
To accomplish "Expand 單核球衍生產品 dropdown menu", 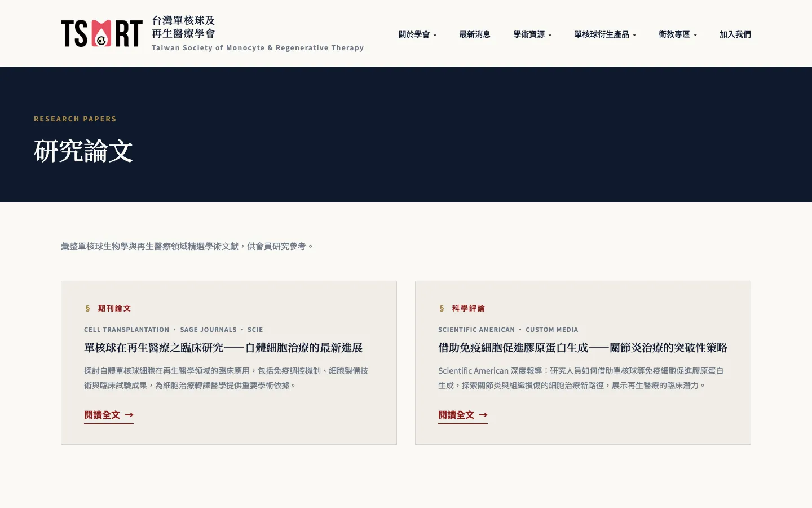I will [x=605, y=34].
